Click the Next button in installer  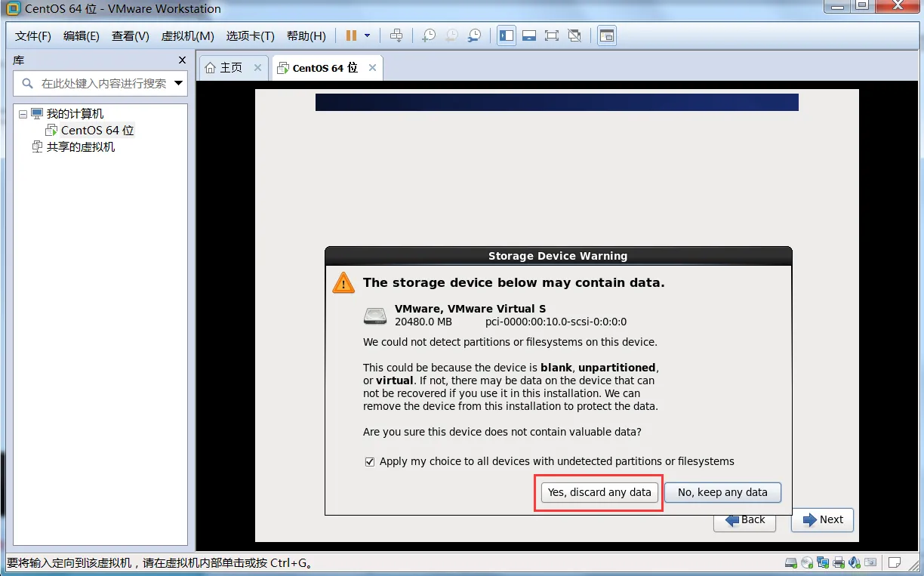(x=823, y=519)
